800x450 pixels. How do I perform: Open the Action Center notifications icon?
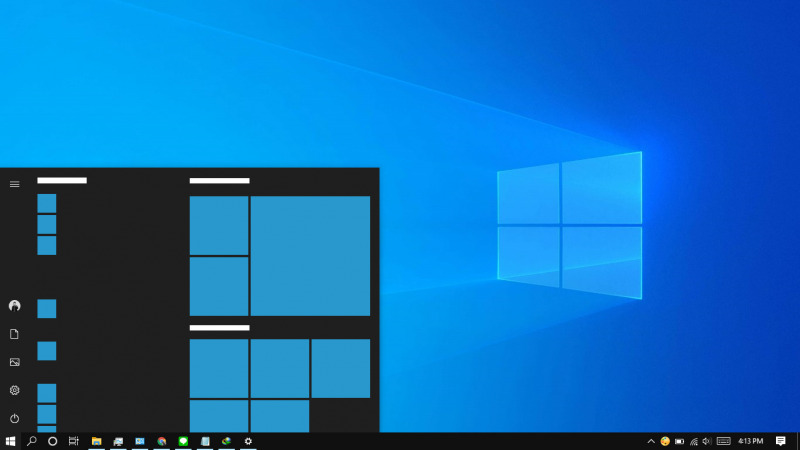tap(781, 441)
